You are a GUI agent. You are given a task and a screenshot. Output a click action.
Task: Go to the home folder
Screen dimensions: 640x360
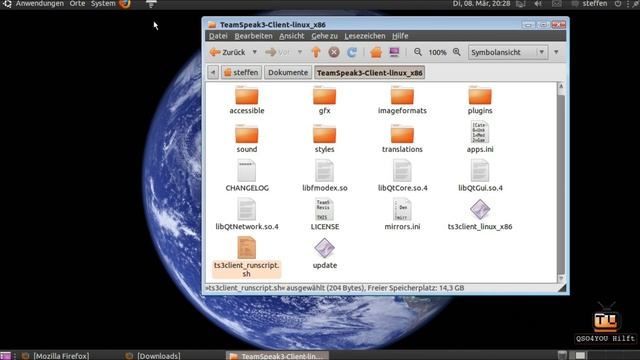376,52
